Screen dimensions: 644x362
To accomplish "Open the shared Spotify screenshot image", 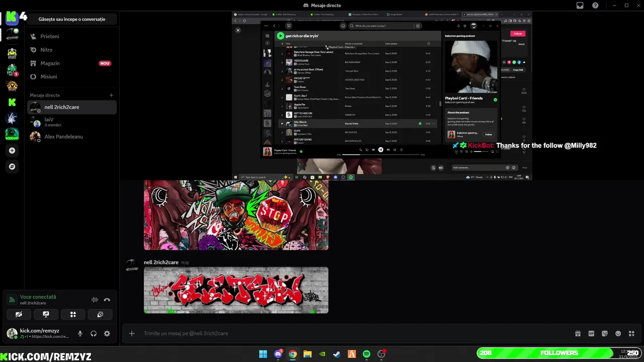I will 382,96.
